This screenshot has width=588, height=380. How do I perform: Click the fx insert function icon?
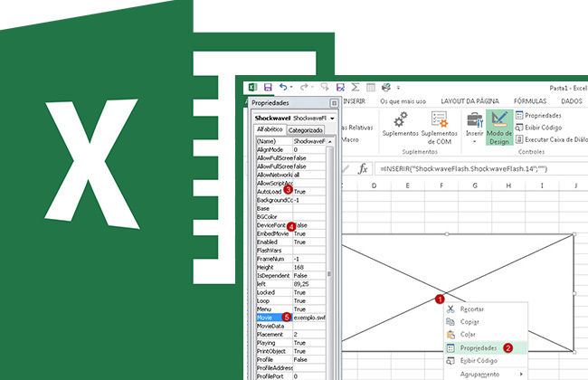(363, 168)
